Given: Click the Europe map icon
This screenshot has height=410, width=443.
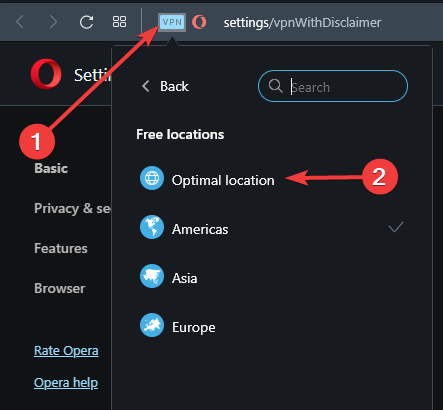Looking at the screenshot, I should (152, 325).
